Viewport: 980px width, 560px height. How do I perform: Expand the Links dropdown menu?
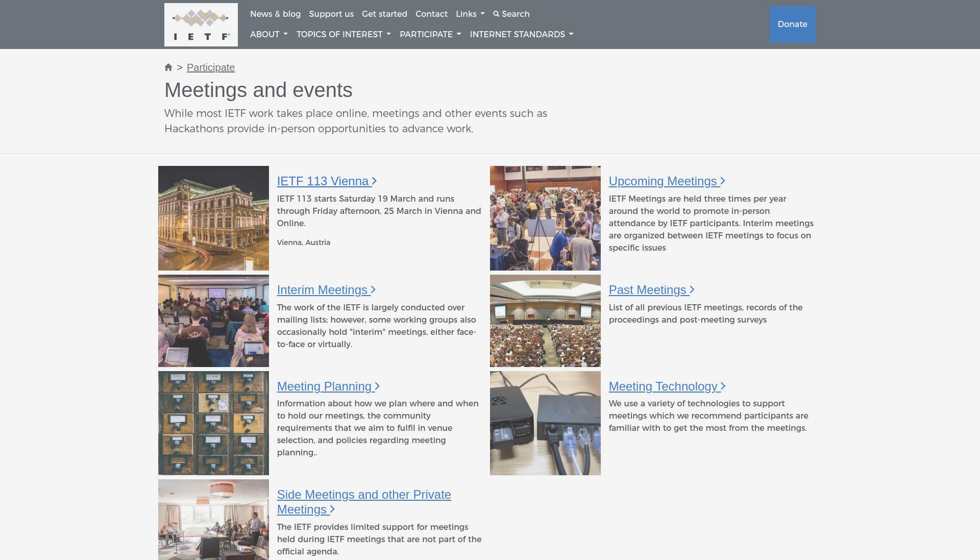tap(470, 14)
